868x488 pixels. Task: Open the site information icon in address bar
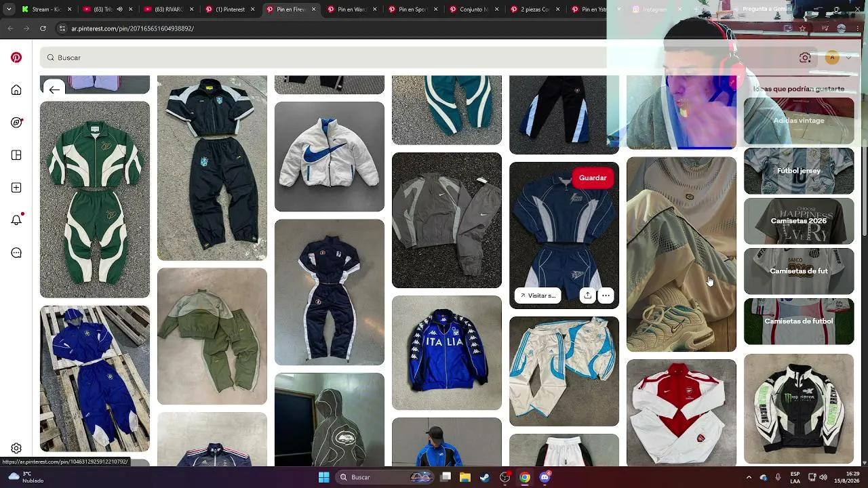pos(62,28)
